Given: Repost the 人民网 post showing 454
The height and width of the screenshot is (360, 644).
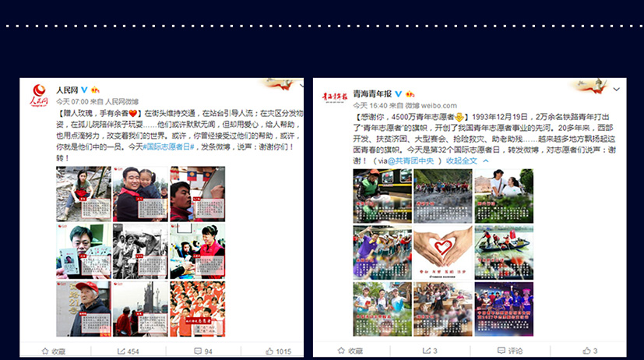Looking at the screenshot, I should (x=128, y=351).
